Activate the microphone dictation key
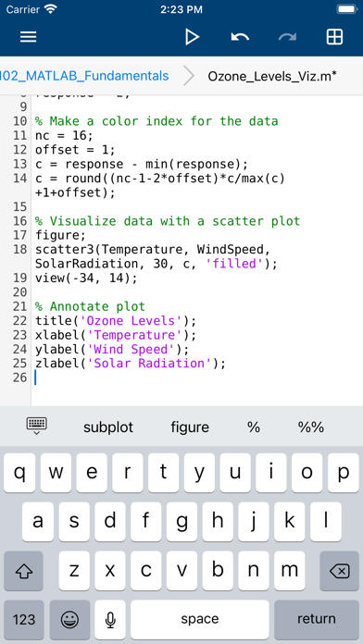The height and width of the screenshot is (644, 363). 110,619
